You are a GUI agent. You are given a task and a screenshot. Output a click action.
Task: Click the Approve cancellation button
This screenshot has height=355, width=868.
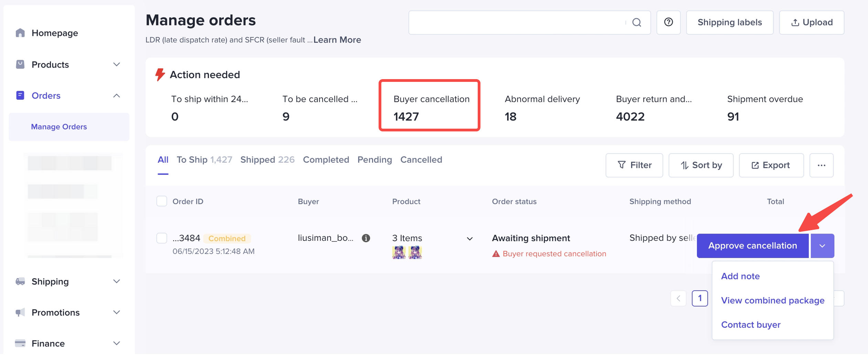pyautogui.click(x=753, y=246)
